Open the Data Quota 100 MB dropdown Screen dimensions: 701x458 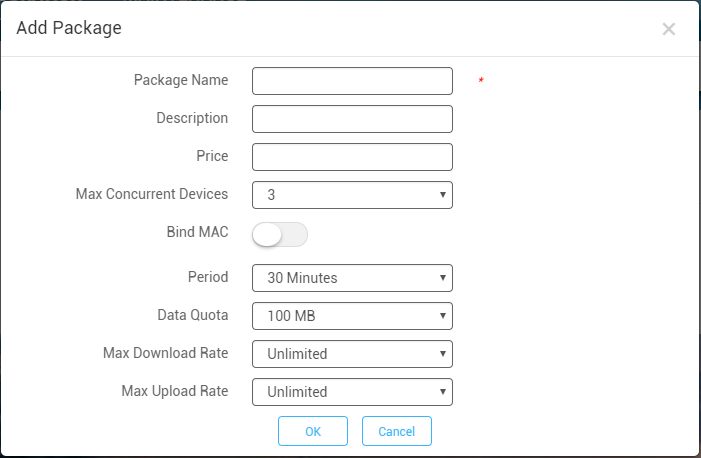point(352,316)
